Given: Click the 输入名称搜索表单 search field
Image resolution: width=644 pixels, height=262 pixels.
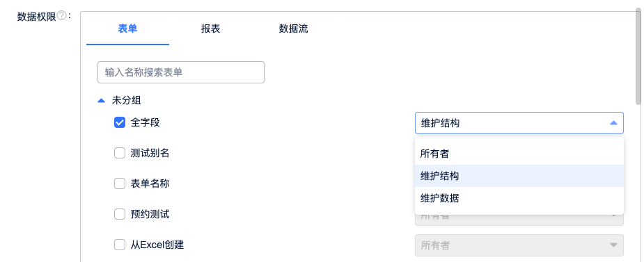Looking at the screenshot, I should 181,72.
